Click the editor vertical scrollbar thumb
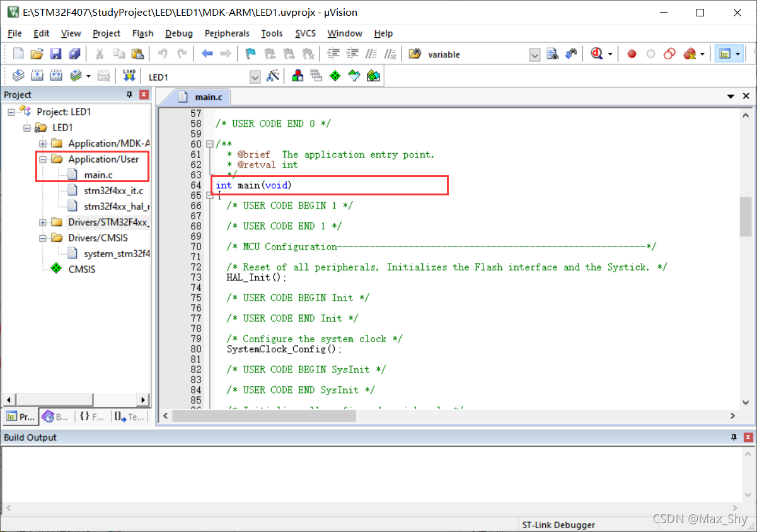 746,216
